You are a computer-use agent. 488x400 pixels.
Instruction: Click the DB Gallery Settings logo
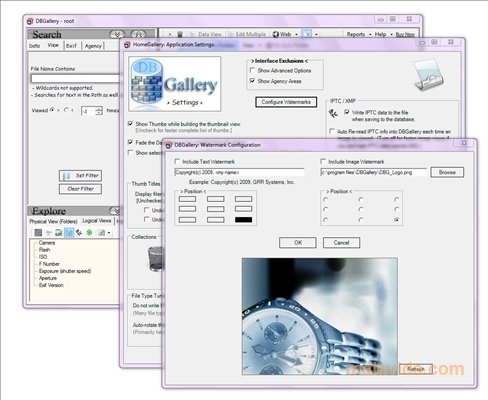[x=174, y=84]
